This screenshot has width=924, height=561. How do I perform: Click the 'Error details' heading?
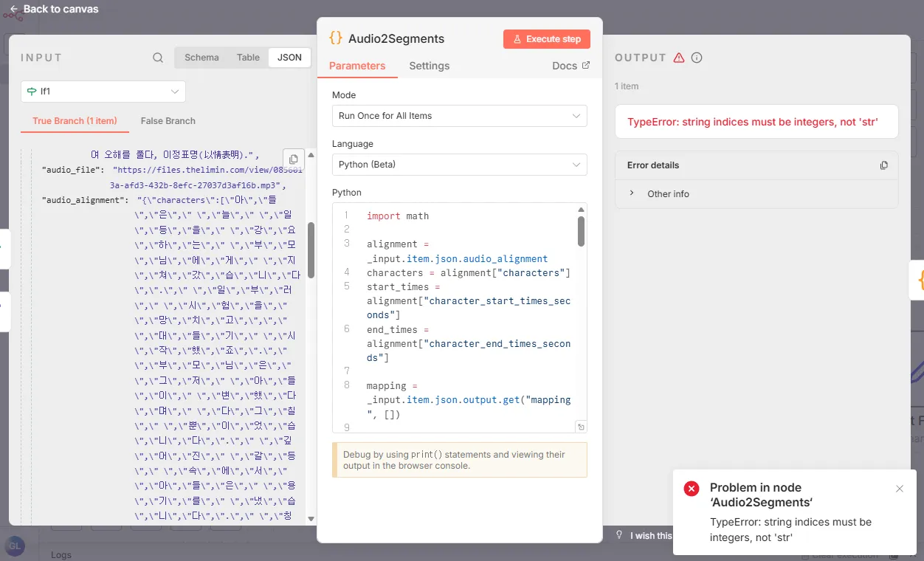(653, 165)
